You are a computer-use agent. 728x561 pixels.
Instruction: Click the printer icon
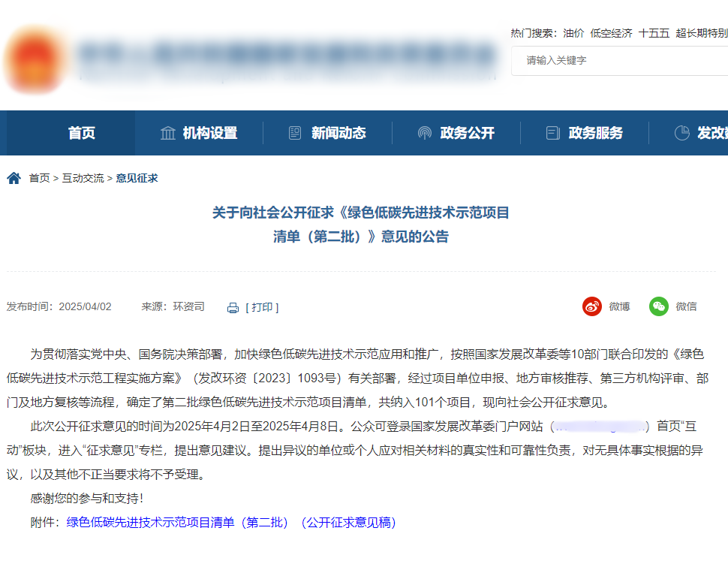tap(233, 308)
